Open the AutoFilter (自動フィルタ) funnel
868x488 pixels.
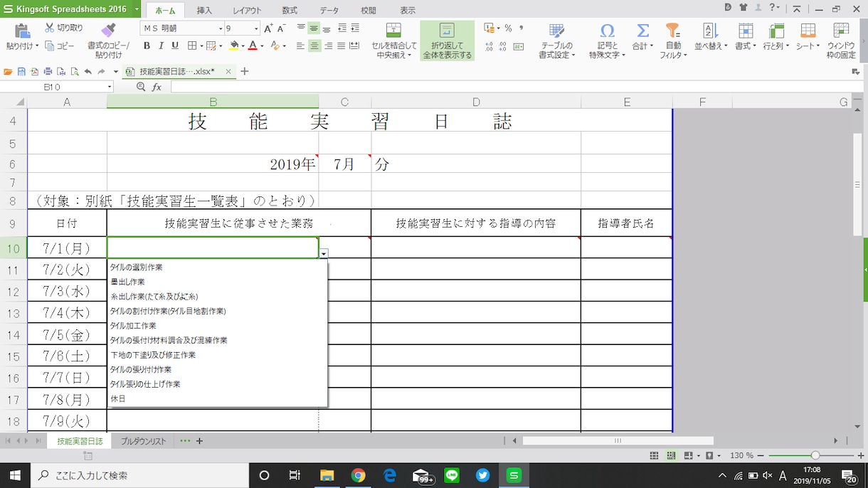click(672, 41)
